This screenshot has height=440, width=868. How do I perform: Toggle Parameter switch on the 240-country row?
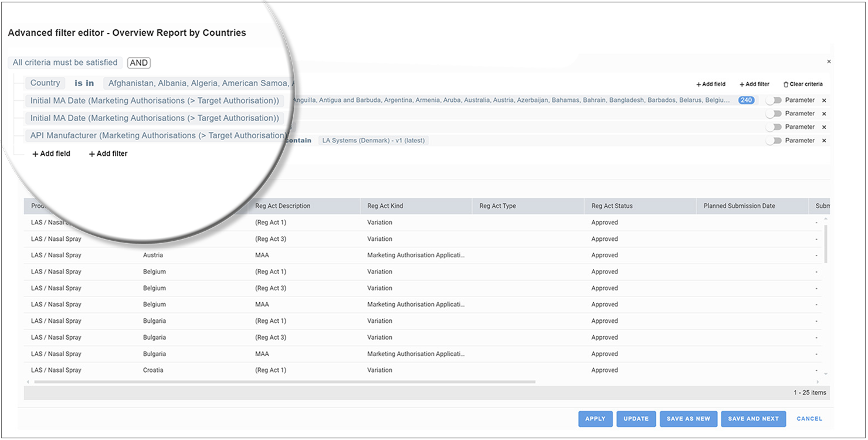(x=774, y=100)
